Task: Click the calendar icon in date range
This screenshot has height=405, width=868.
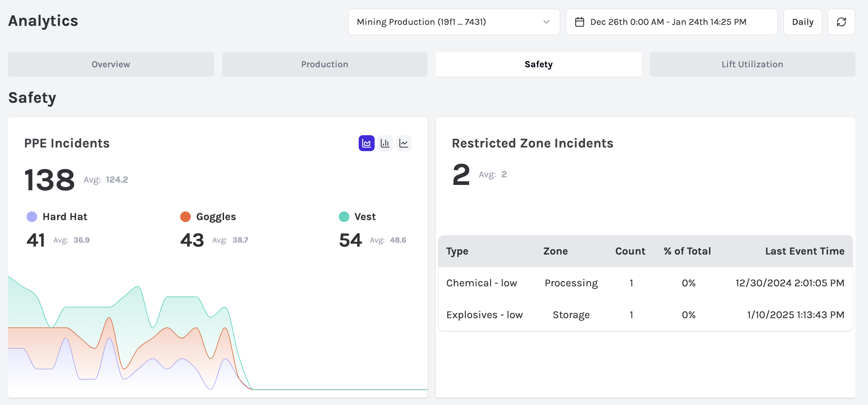Action: point(579,22)
